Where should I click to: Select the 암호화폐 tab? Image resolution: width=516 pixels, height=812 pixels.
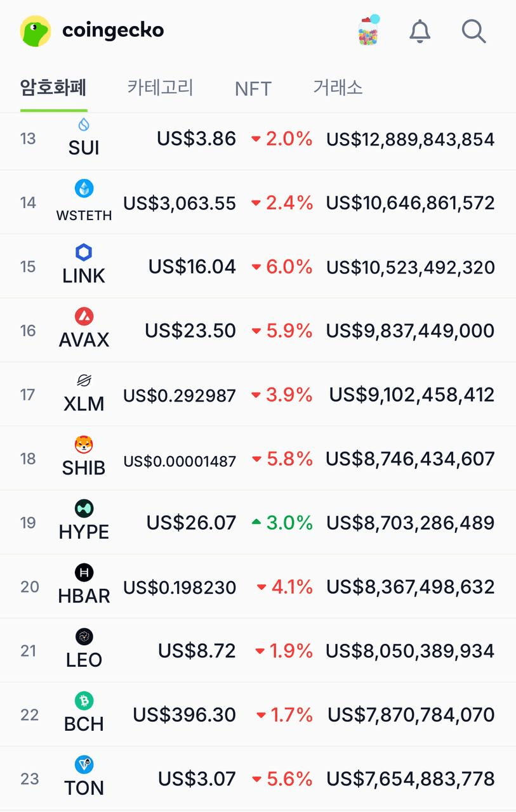53,87
